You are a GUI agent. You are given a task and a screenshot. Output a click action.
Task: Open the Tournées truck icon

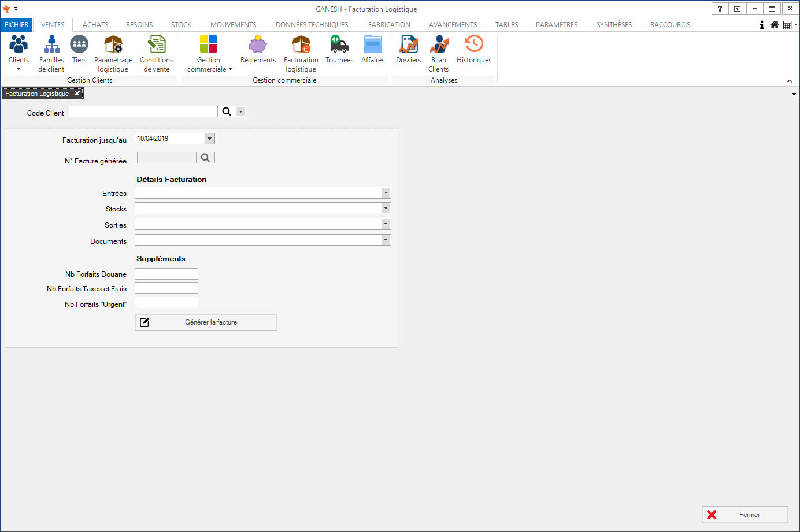(x=339, y=45)
